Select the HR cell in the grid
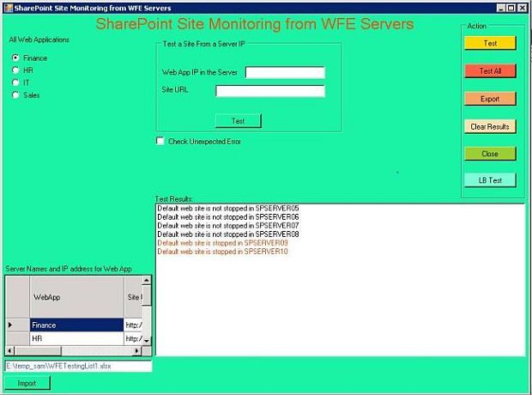 tap(76, 338)
